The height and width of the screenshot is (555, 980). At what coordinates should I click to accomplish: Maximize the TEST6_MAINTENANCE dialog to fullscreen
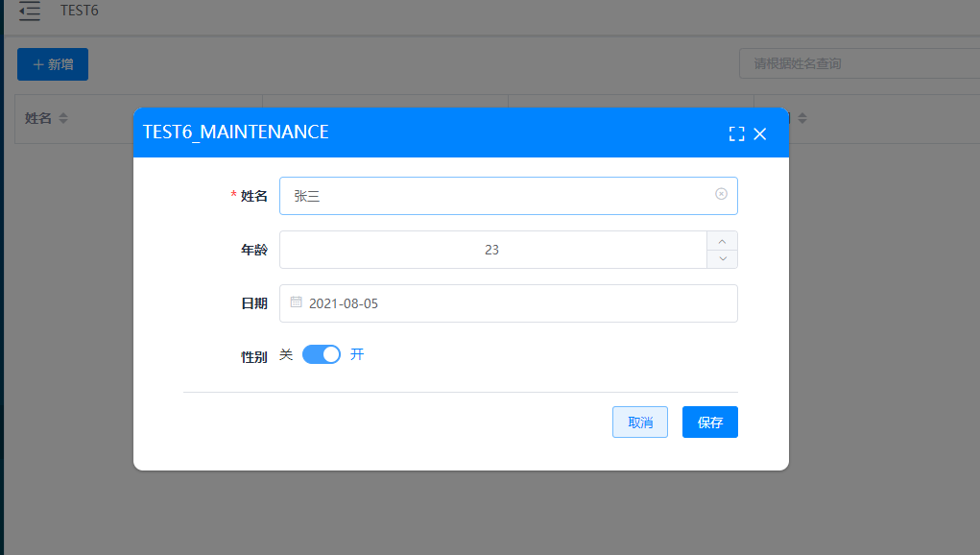pyautogui.click(x=736, y=133)
